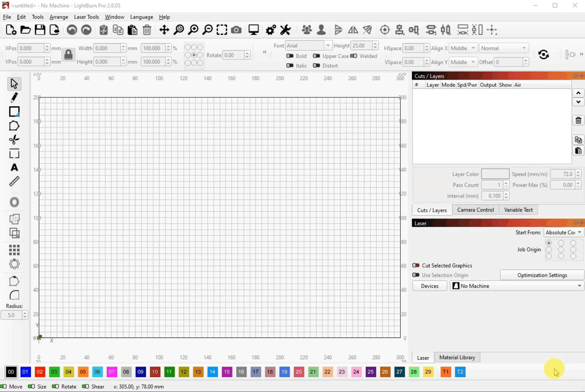Click the Zoom to Frame Selection icon
Viewport: 585px width, 392px height.
pyautogui.click(x=222, y=30)
